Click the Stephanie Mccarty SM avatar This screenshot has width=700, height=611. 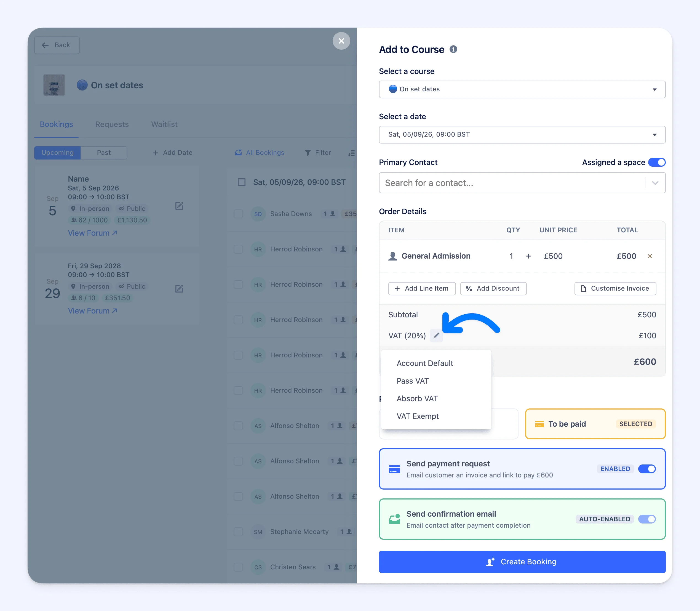pos(258,532)
